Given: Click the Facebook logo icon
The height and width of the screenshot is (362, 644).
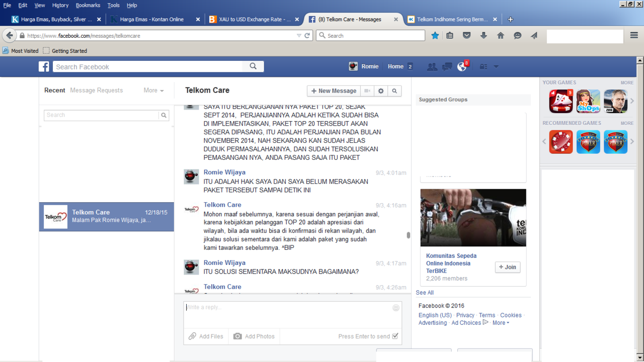Looking at the screenshot, I should pos(44,66).
